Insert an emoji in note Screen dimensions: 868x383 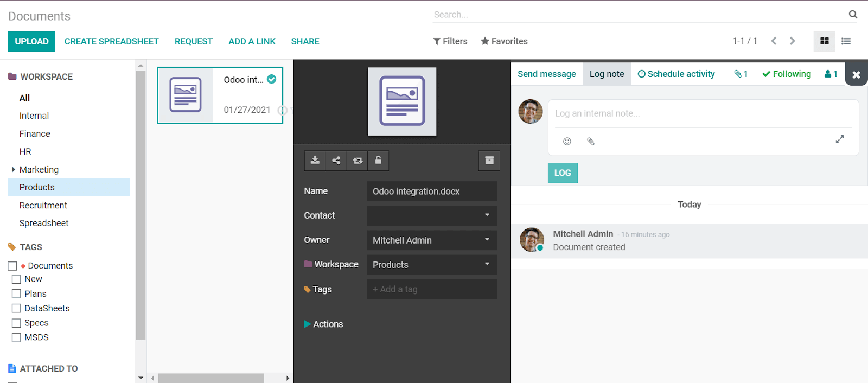[567, 142]
